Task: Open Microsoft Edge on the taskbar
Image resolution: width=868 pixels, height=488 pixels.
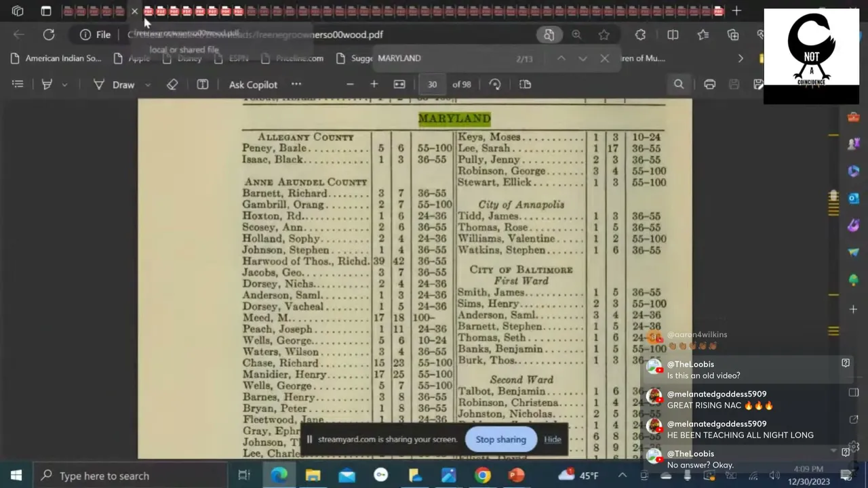Action: click(x=279, y=476)
